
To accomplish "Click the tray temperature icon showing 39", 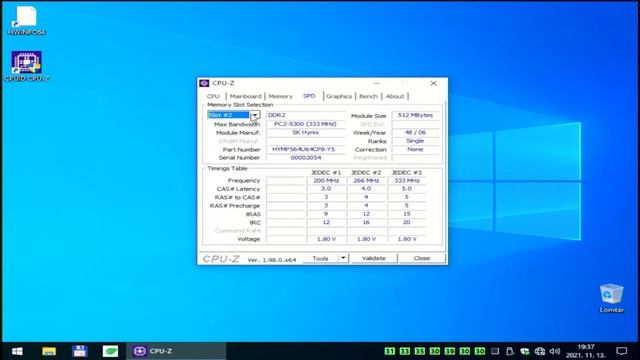I will (x=450, y=351).
